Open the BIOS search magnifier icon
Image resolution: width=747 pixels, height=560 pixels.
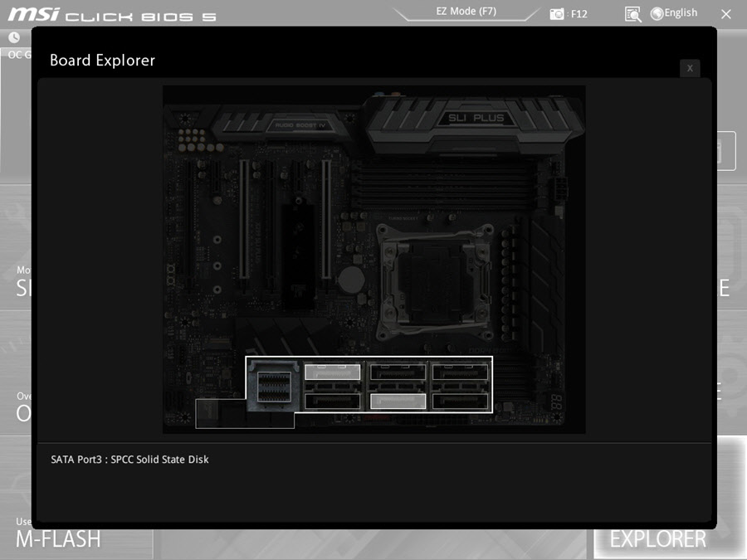point(632,14)
